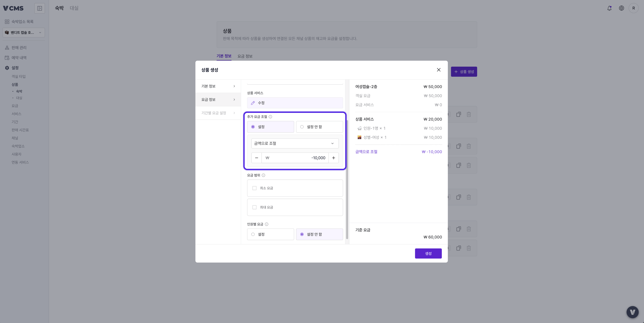Viewport: 644px width, 323px height.
Task: Click the info icon beside 인원별 요금
Action: [x=266, y=224]
